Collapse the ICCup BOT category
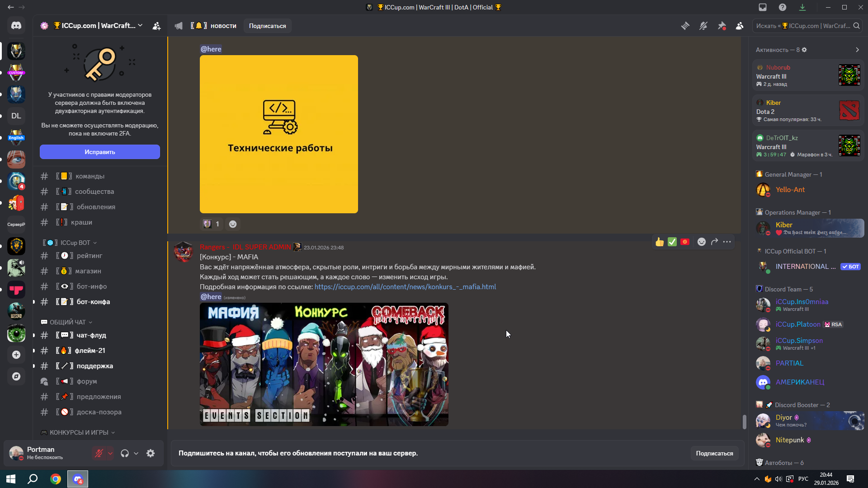Screen dimensions: 868x488 click(75, 243)
